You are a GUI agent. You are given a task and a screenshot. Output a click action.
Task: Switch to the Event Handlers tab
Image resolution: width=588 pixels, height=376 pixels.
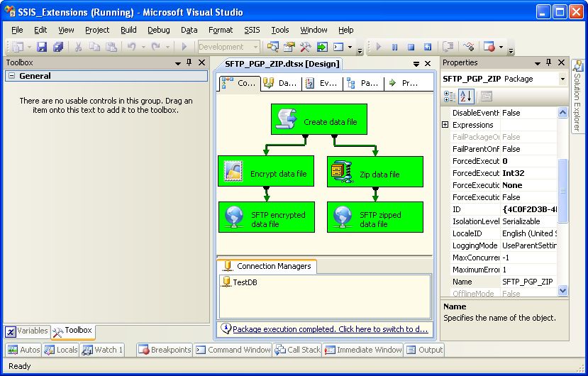322,83
